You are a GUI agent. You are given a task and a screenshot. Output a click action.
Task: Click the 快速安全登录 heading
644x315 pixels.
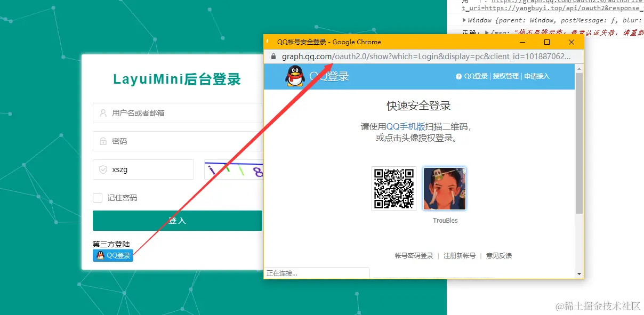pos(418,106)
